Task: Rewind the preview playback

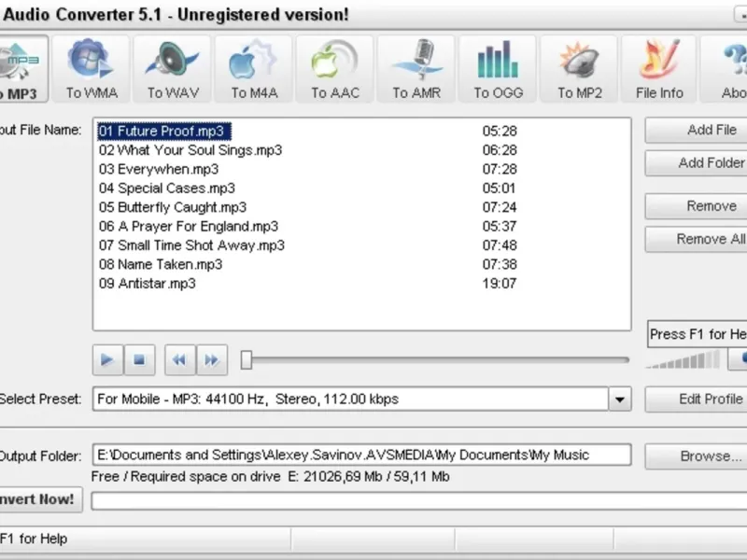Action: 179,360
